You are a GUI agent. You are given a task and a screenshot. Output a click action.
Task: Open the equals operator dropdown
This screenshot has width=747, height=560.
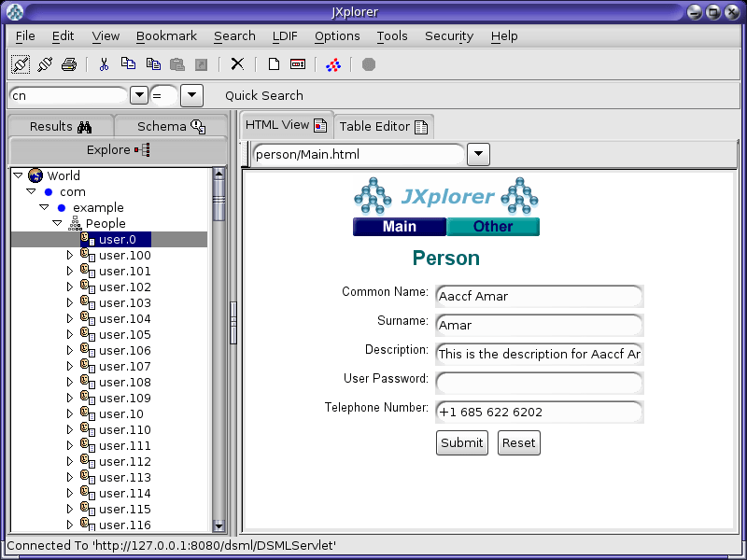192,95
